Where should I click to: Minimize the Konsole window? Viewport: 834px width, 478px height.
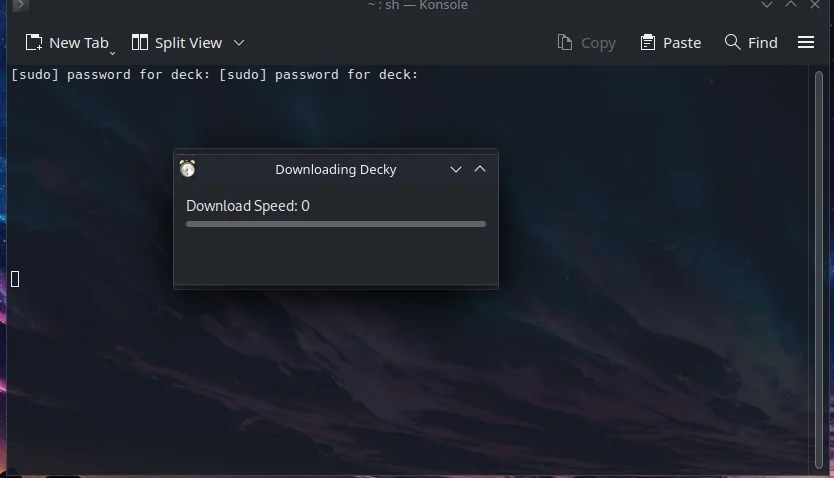pos(766,5)
